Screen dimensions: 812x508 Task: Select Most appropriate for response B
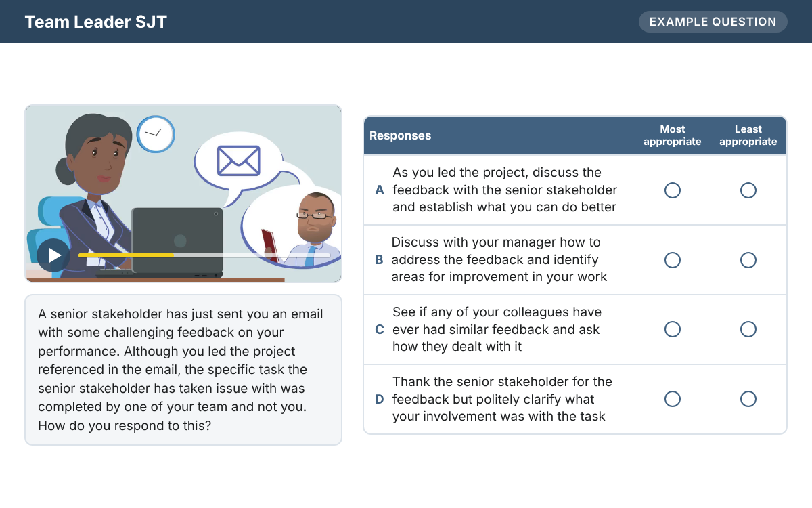(x=672, y=260)
